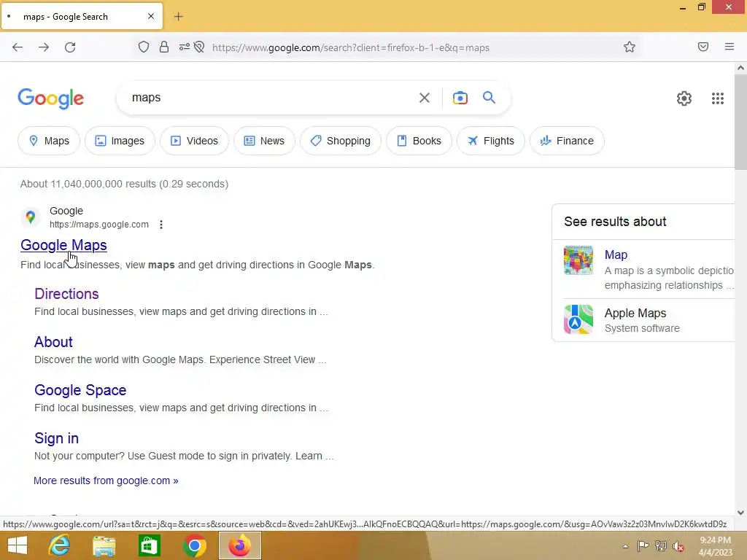
Task: Reload the current Google Search page
Action: pos(70,47)
